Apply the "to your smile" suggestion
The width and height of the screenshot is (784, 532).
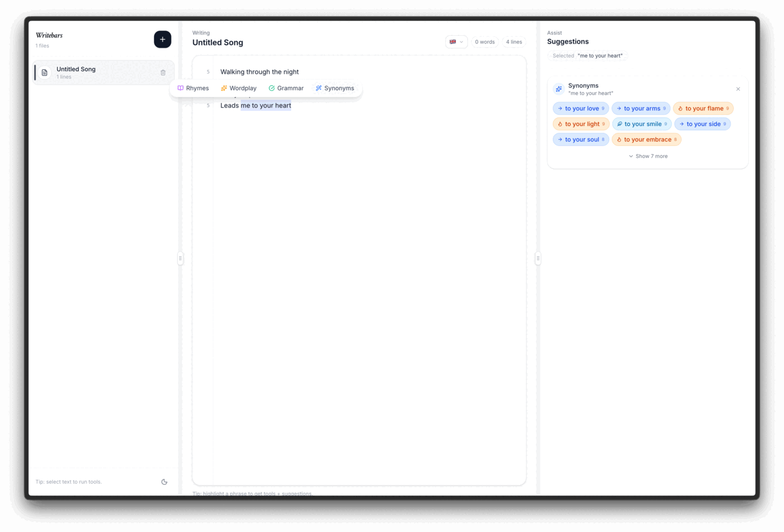tap(642, 124)
